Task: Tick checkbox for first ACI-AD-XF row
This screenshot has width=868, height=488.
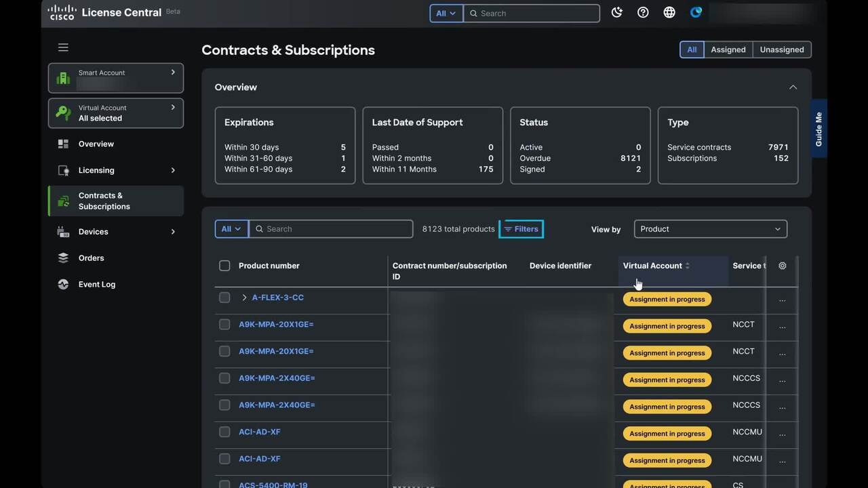Action: tap(224, 432)
